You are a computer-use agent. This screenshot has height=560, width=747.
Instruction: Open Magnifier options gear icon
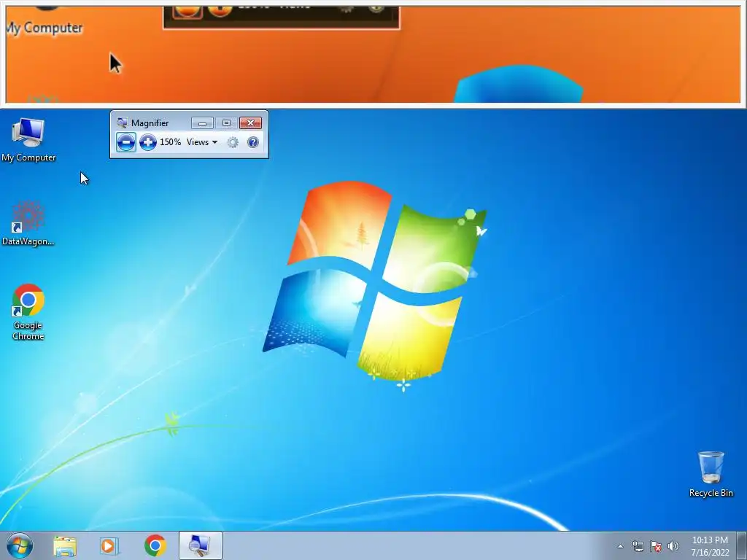coord(233,142)
